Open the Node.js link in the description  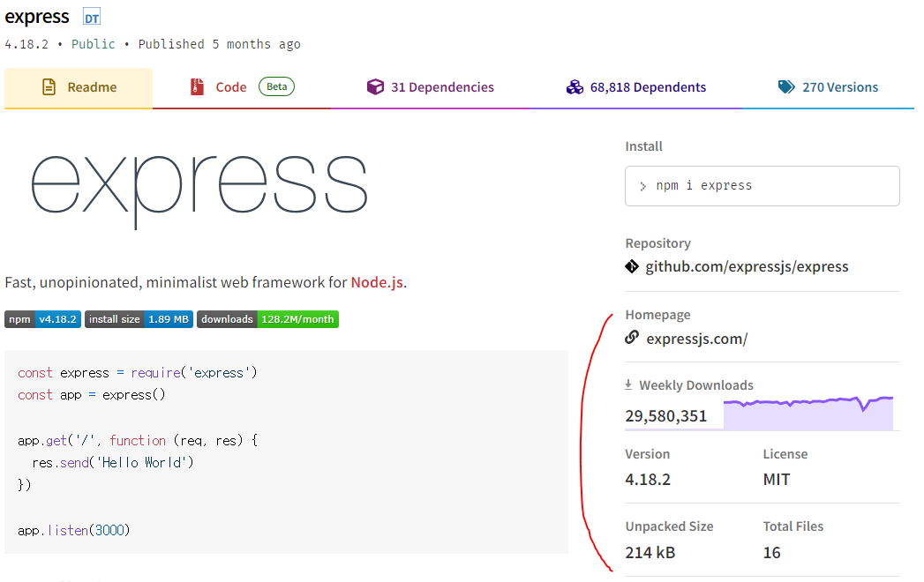click(x=377, y=282)
